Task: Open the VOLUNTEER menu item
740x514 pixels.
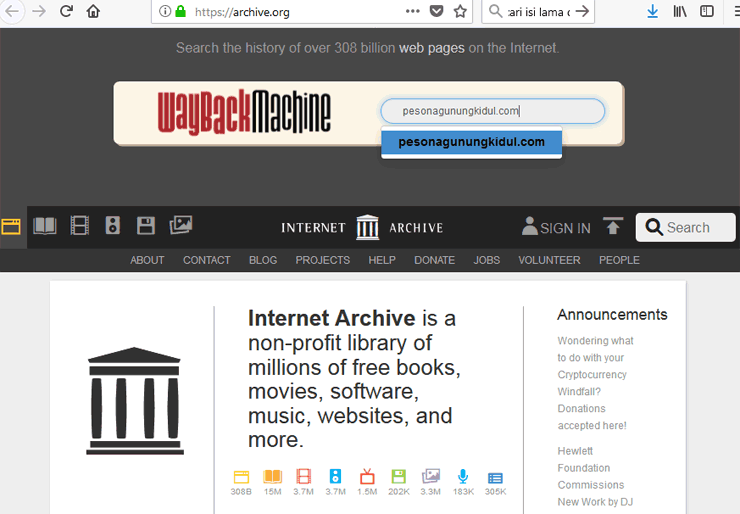Action: point(549,260)
